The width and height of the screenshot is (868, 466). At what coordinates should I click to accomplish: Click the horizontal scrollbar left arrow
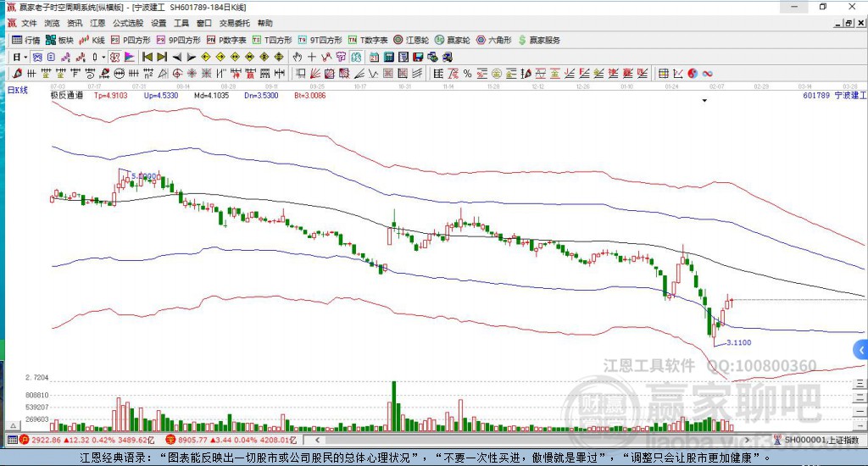pyautogui.click(x=317, y=440)
